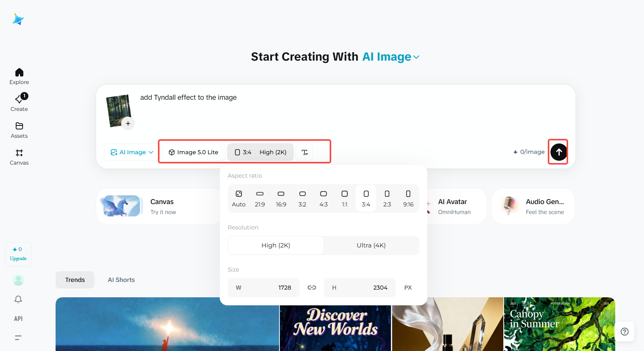Screen dimensions: 644x351
Task: Open the Canvas tool in sidebar
Action: click(19, 157)
